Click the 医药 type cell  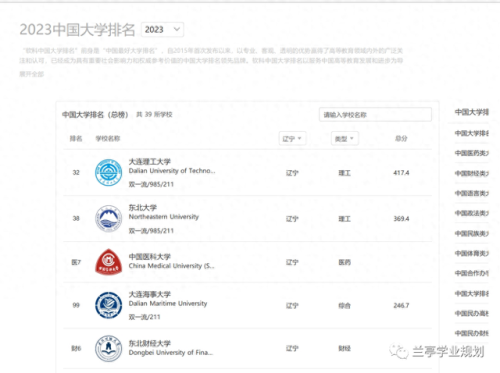344,263
